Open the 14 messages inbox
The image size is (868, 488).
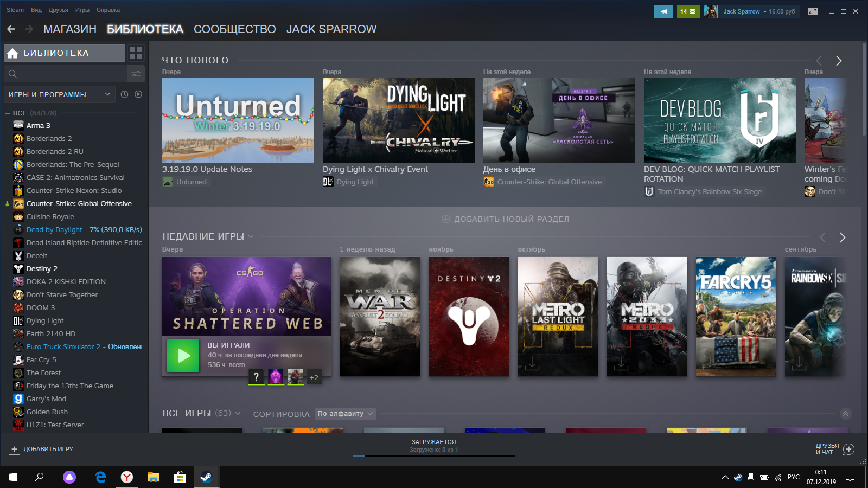(688, 11)
